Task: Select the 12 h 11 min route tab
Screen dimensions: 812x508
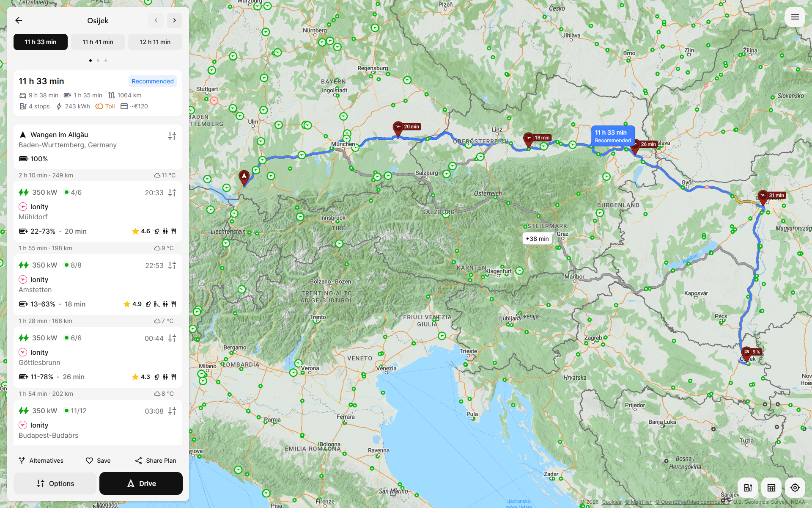Action: pyautogui.click(x=155, y=42)
